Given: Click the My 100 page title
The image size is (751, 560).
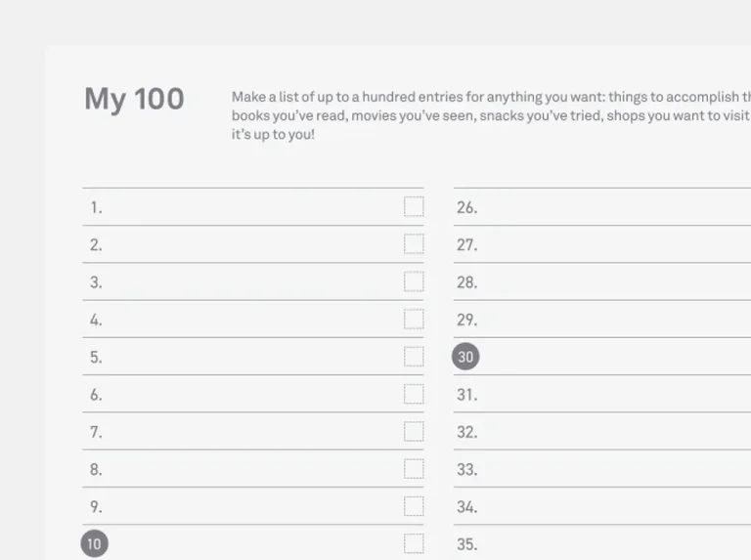Looking at the screenshot, I should [x=134, y=100].
